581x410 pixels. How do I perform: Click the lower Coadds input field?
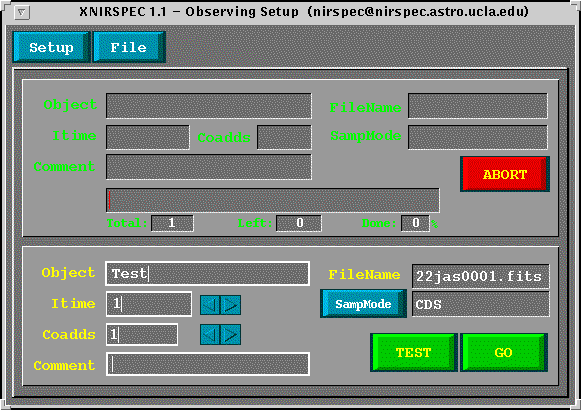pyautogui.click(x=142, y=334)
